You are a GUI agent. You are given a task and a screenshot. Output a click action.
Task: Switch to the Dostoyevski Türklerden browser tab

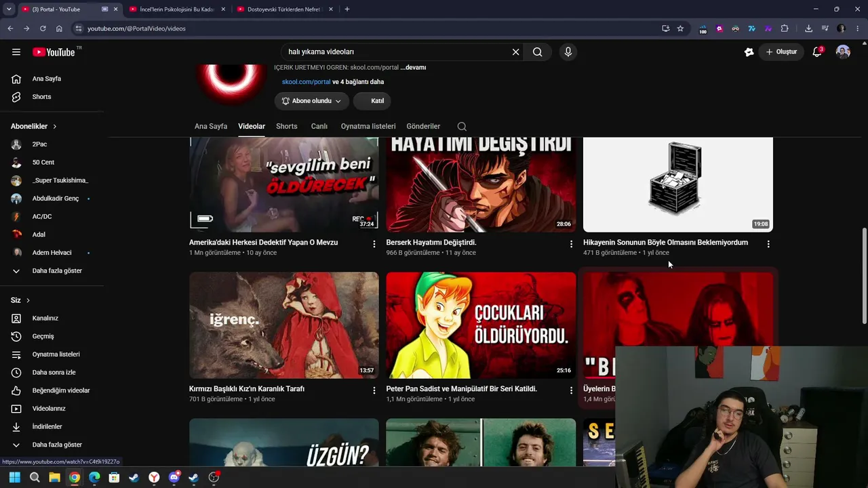[283, 9]
